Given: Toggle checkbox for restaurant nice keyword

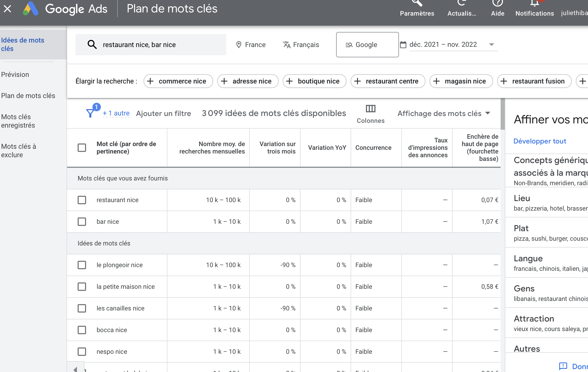Looking at the screenshot, I should click(81, 200).
